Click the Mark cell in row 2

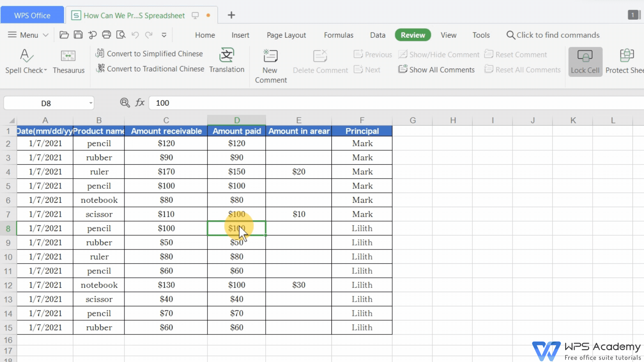(362, 143)
